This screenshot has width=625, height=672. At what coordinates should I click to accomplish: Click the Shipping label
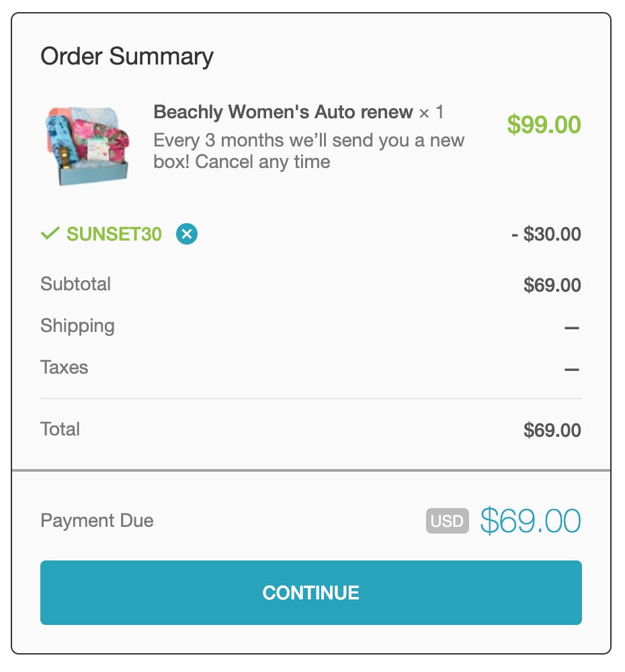(x=77, y=326)
